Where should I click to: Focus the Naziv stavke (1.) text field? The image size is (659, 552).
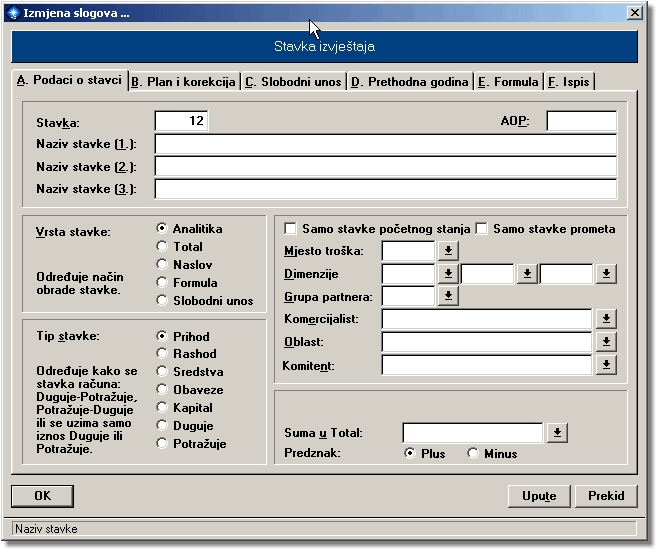385,144
